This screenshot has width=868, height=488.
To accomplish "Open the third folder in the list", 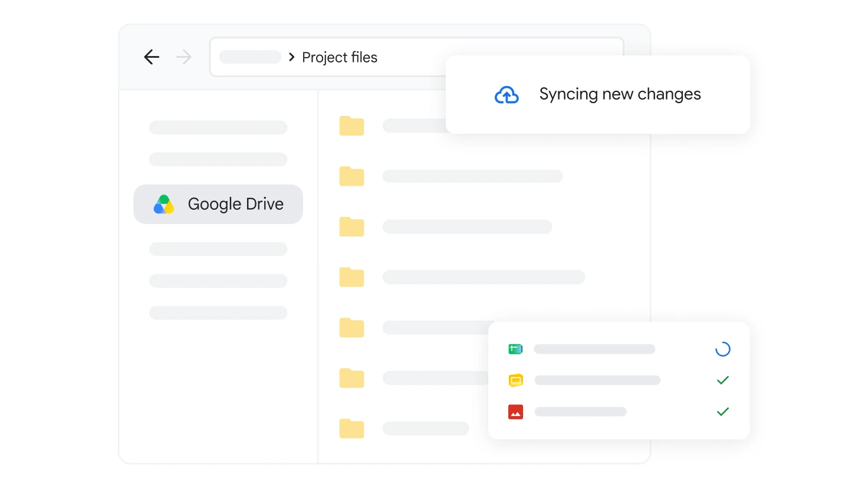I will click(x=351, y=226).
